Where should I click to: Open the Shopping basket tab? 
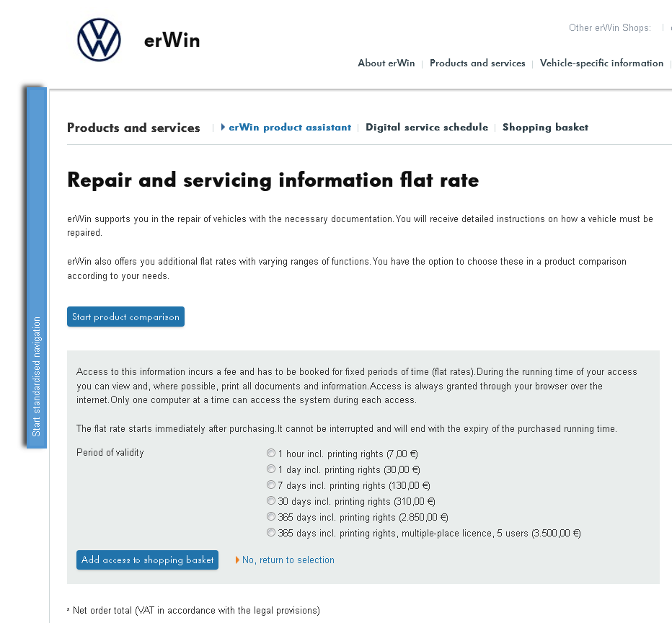[x=545, y=127]
